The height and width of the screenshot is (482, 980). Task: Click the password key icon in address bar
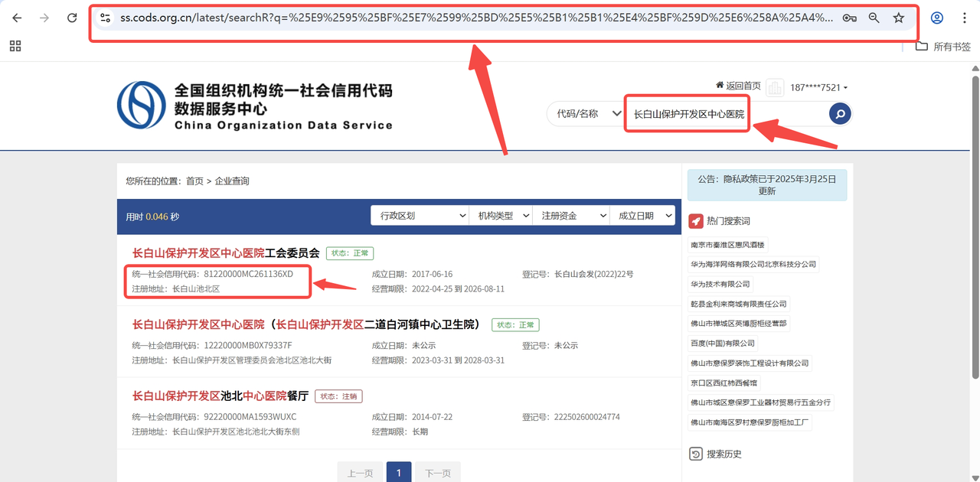849,18
